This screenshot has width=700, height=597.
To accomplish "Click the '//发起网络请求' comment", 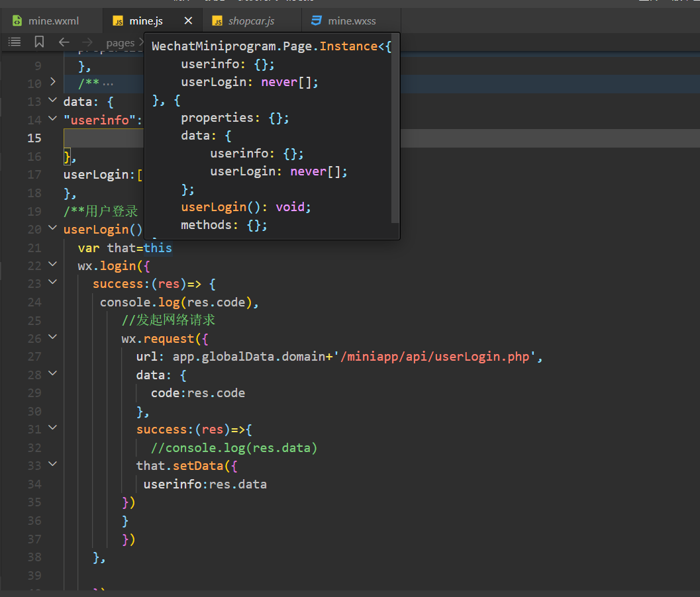I will coord(168,320).
